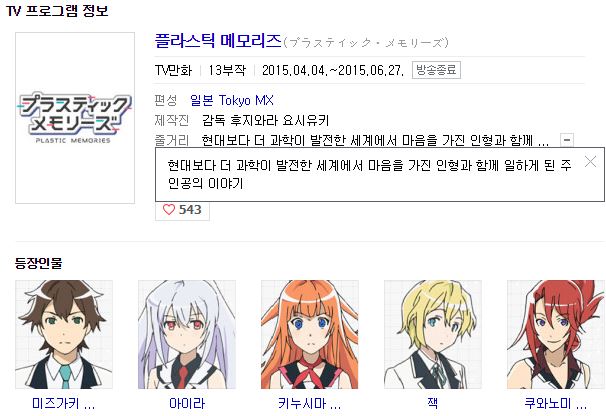Open the 아이라 character name link

click(x=187, y=404)
